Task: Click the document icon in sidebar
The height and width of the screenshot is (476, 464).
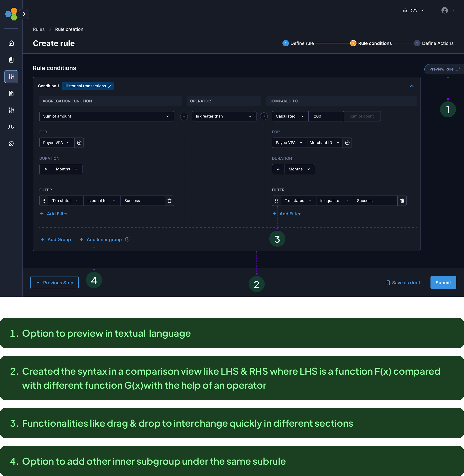Action: click(11, 93)
